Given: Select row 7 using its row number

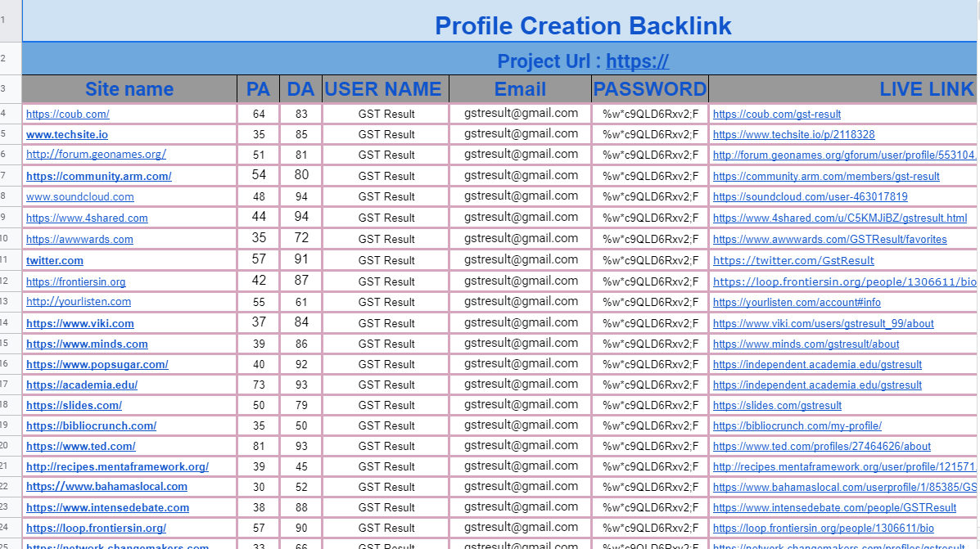Looking at the screenshot, I should pyautogui.click(x=9, y=175).
